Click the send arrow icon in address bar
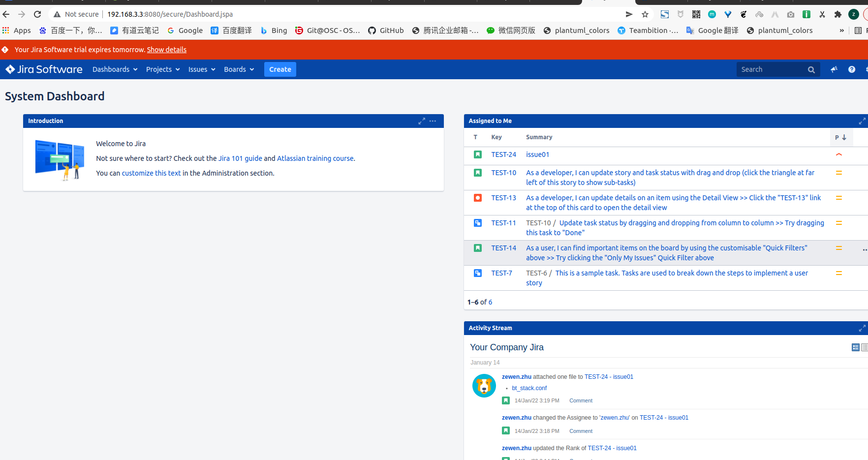Screen dimensions: 868x460 click(629, 14)
